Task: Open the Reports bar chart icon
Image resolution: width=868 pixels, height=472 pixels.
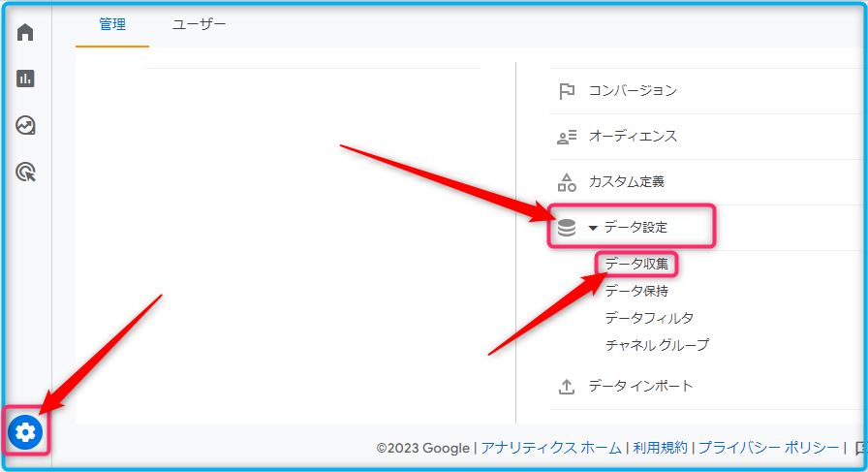Action: [25, 79]
